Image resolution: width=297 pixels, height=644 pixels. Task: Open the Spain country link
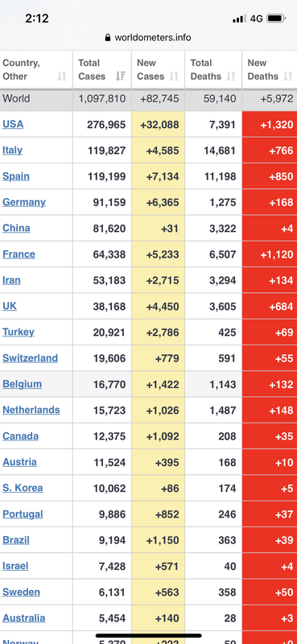(x=16, y=176)
